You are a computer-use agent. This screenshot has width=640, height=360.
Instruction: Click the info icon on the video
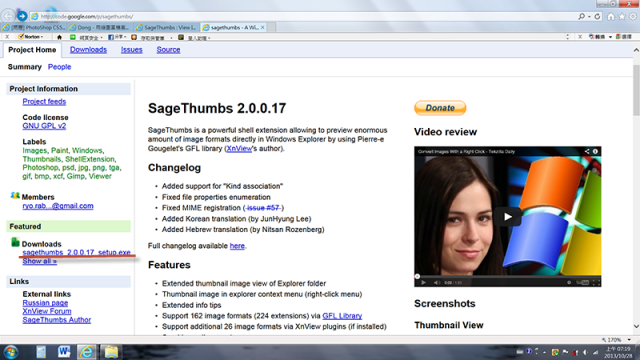(x=595, y=151)
